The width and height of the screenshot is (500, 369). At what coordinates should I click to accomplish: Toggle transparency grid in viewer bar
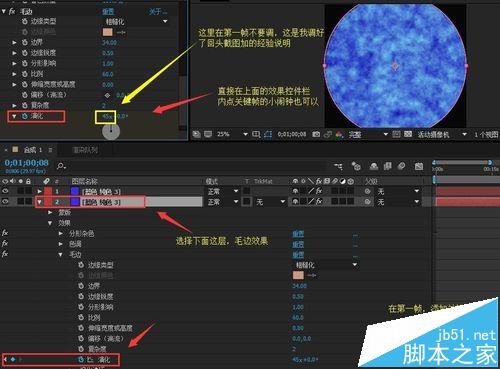point(408,134)
